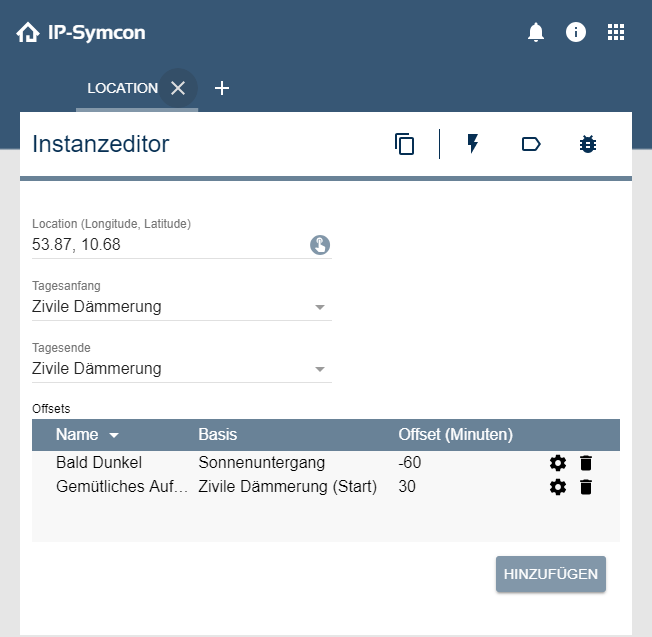652x637 pixels.
Task: Close the LOCATION tab
Action: click(178, 88)
